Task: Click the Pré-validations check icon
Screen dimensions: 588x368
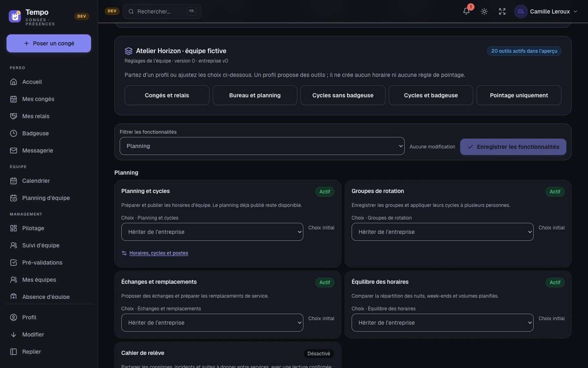Action: [13, 263]
